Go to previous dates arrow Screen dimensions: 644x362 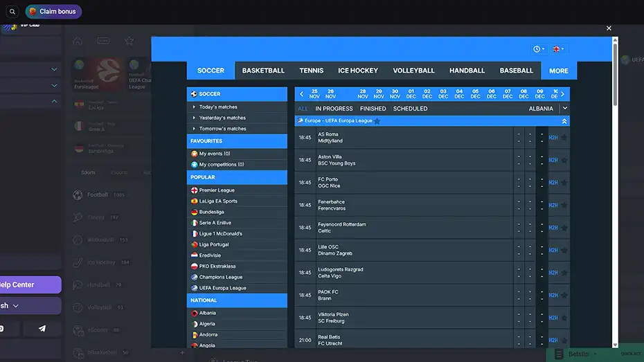(301, 94)
